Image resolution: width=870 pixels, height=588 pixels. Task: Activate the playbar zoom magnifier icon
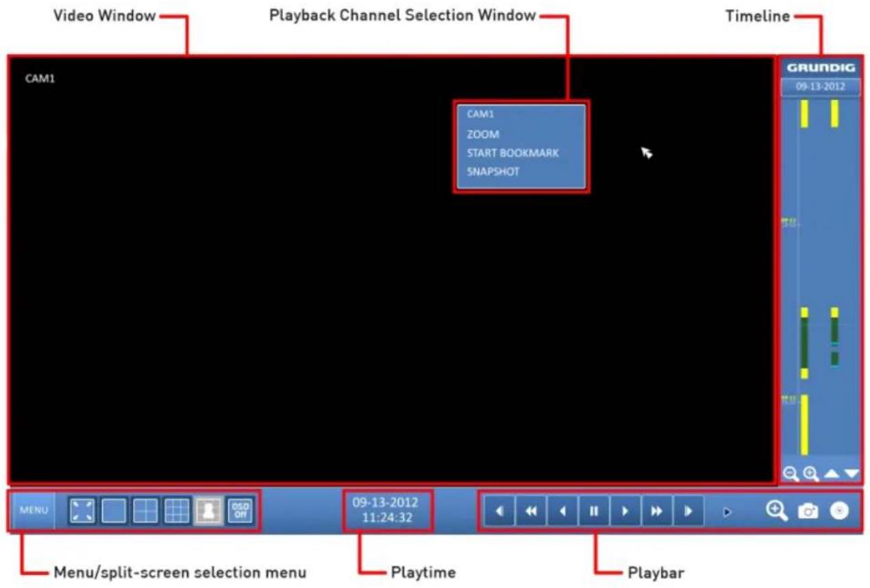tap(778, 511)
